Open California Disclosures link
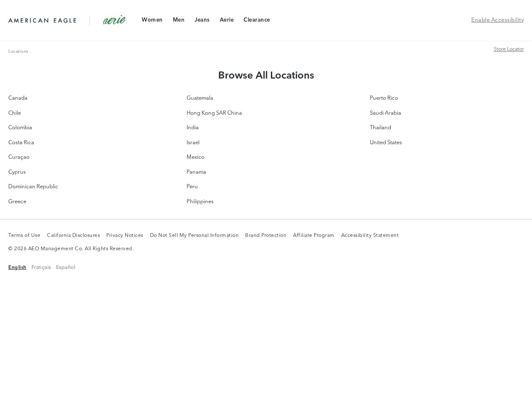Image resolution: width=532 pixels, height=399 pixels. [x=73, y=235]
